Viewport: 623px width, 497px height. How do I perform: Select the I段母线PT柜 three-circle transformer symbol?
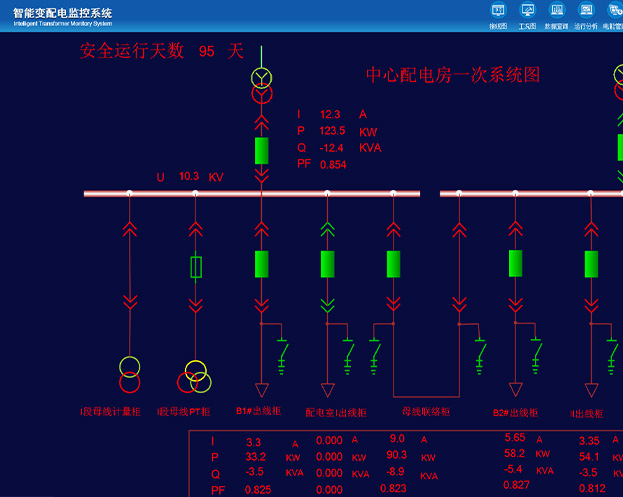[195, 376]
